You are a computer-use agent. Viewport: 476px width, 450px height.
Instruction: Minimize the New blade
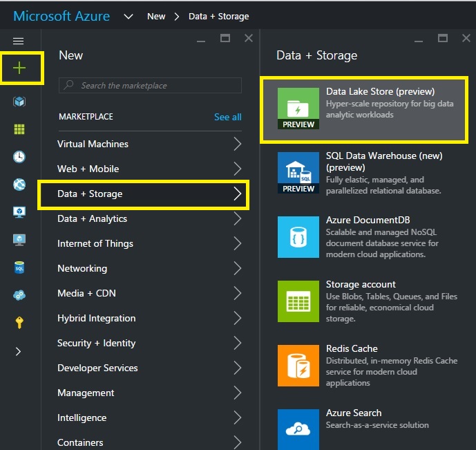click(x=201, y=41)
